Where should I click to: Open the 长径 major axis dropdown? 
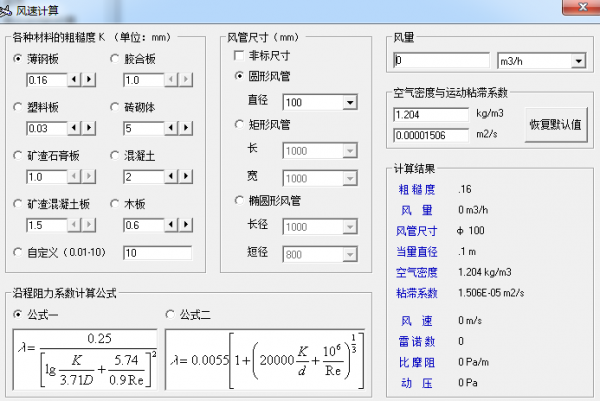click(350, 227)
